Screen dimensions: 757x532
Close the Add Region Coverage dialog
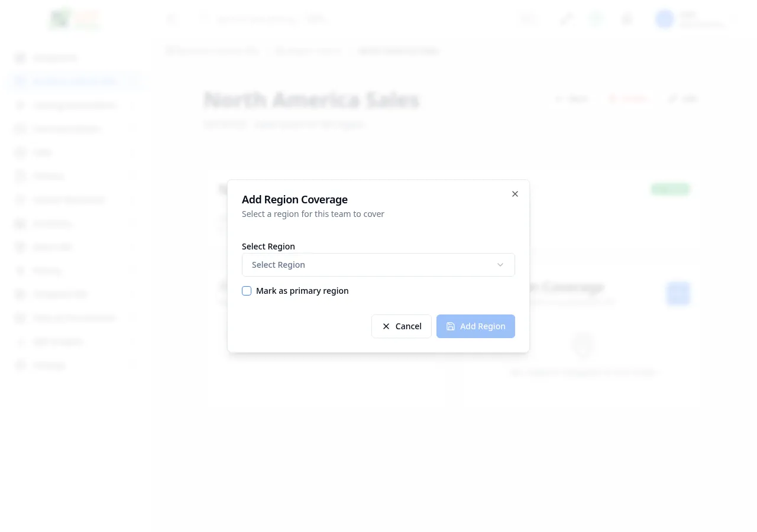pos(515,194)
